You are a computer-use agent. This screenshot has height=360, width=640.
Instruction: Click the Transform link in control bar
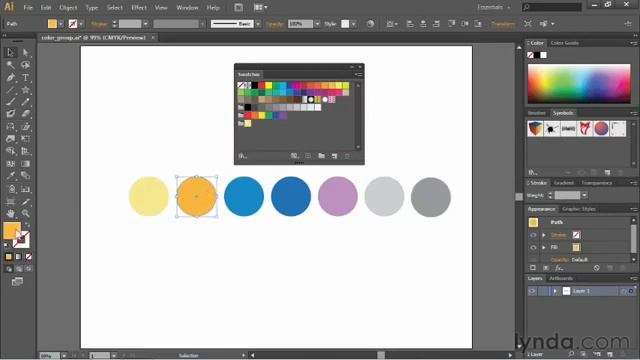point(503,24)
